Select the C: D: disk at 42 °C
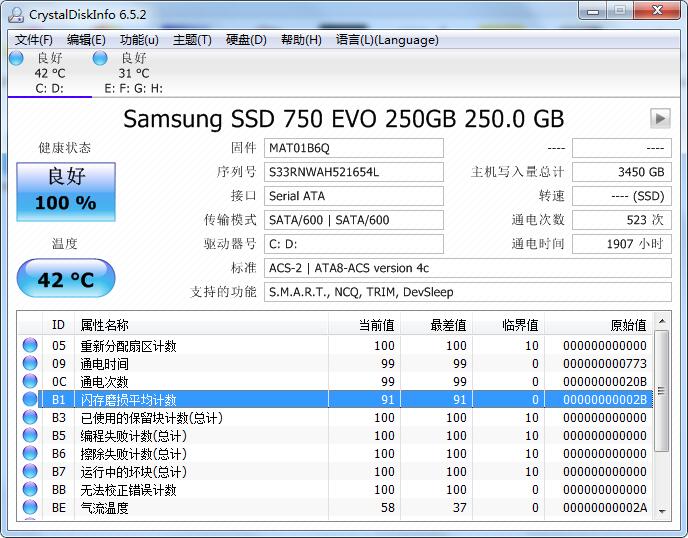 tap(50, 73)
